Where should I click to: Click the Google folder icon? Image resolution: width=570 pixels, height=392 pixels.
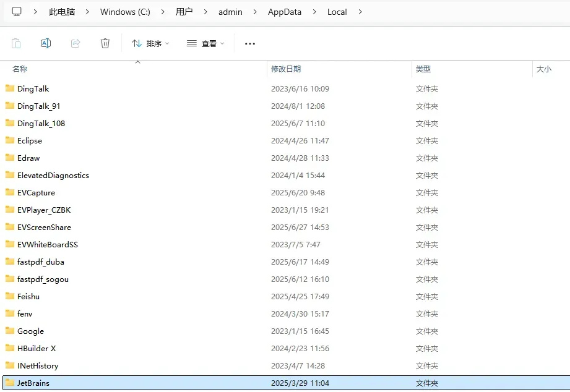(10, 331)
